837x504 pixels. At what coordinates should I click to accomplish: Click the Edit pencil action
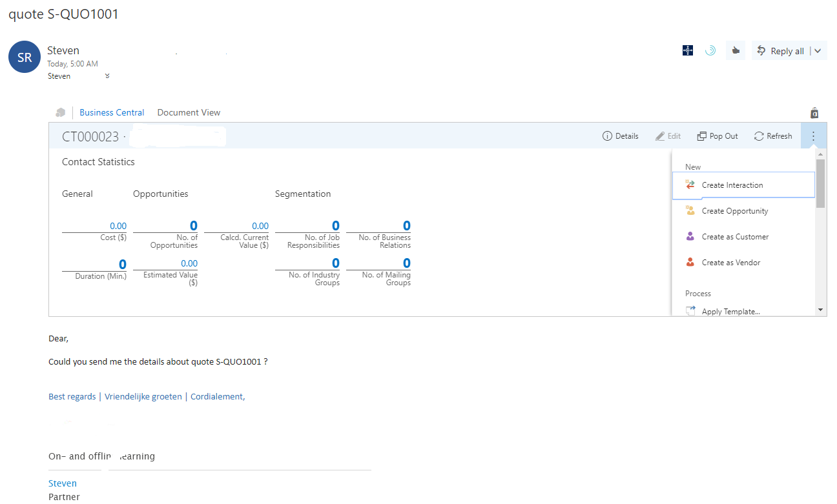pos(668,136)
